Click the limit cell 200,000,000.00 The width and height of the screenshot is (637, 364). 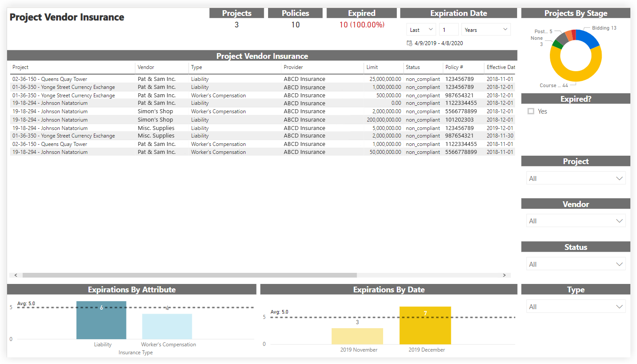384,120
